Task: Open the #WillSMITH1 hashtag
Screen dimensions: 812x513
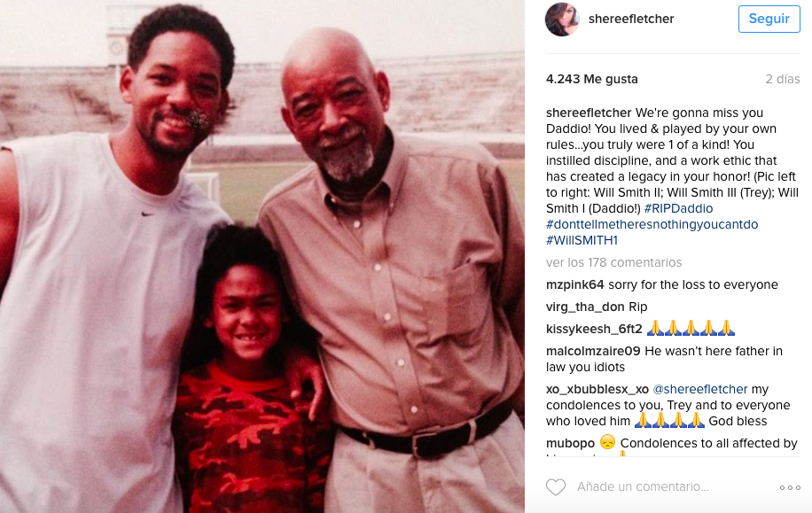Action: tap(582, 241)
